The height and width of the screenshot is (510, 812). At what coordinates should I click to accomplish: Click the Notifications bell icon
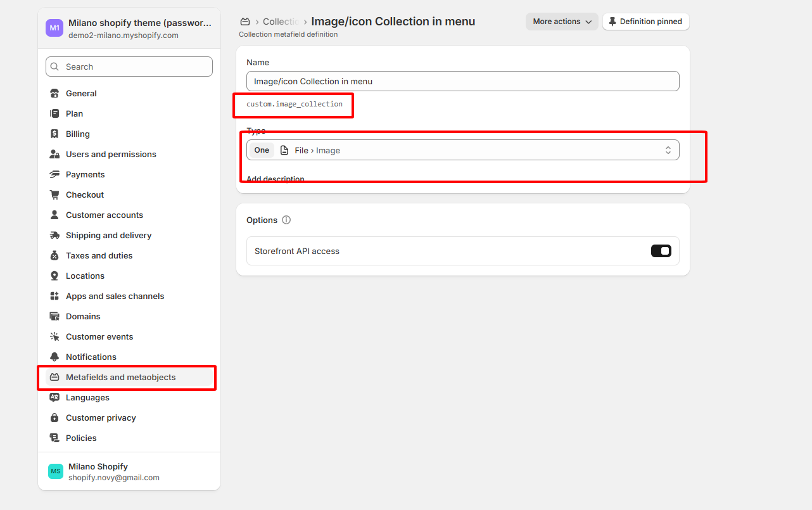pos(54,357)
